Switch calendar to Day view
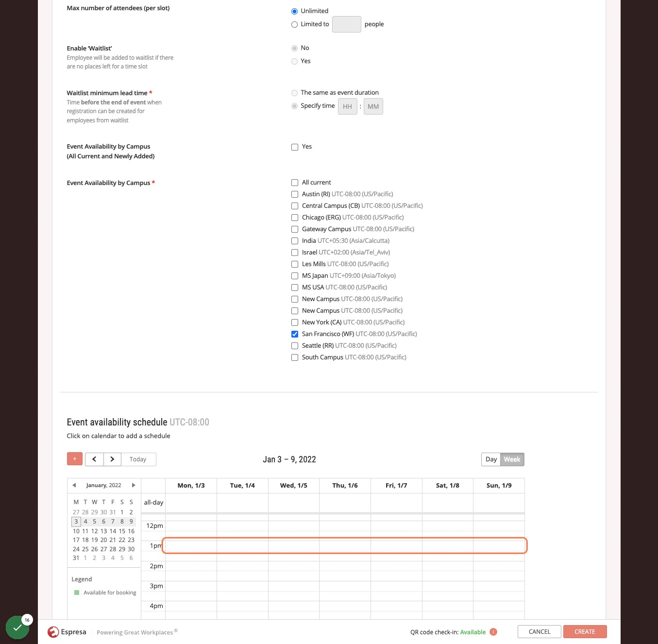The width and height of the screenshot is (658, 644). tap(491, 459)
